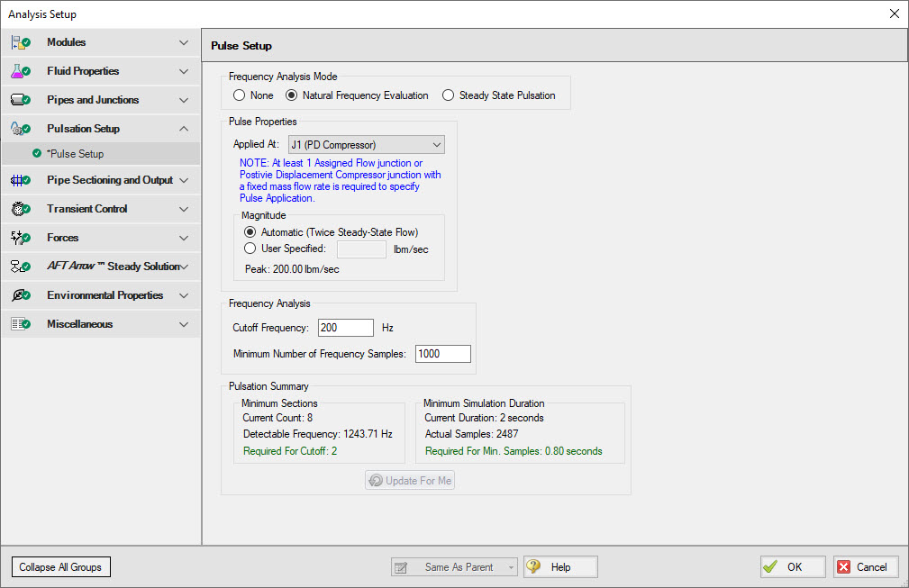Select None frequency analysis mode

[x=239, y=95]
